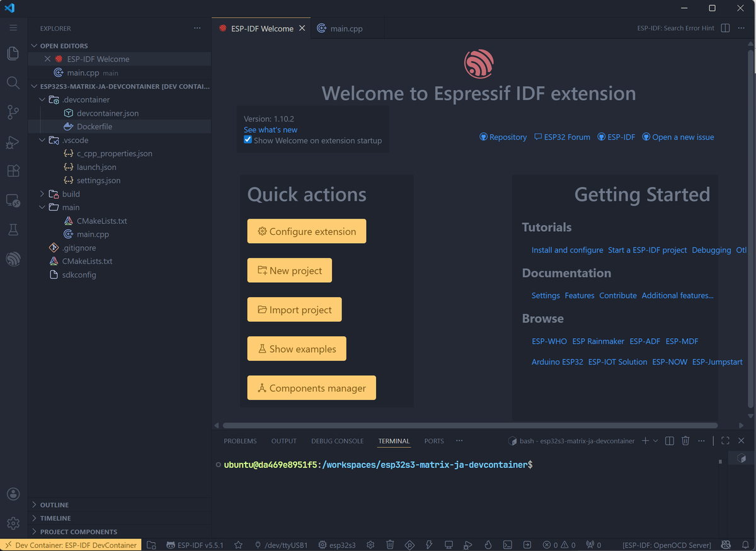
Task: Click 'Dev Container: ESP-IDF DevContainer' status item
Action: pyautogui.click(x=71, y=545)
